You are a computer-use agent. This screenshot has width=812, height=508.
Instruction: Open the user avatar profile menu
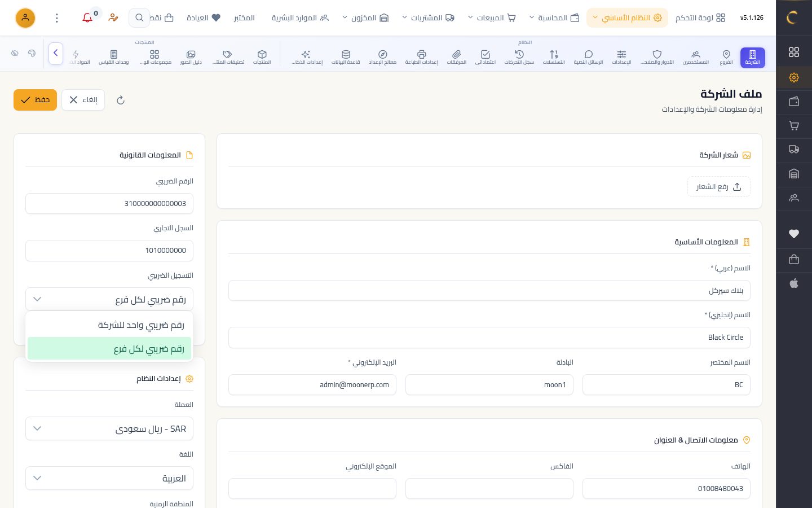(25, 18)
